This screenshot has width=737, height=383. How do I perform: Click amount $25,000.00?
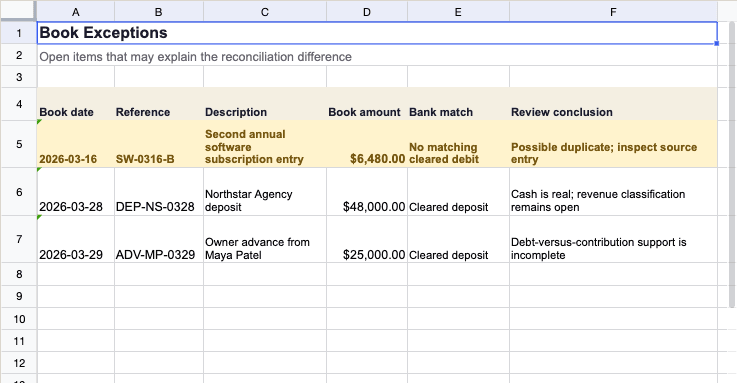(x=367, y=239)
